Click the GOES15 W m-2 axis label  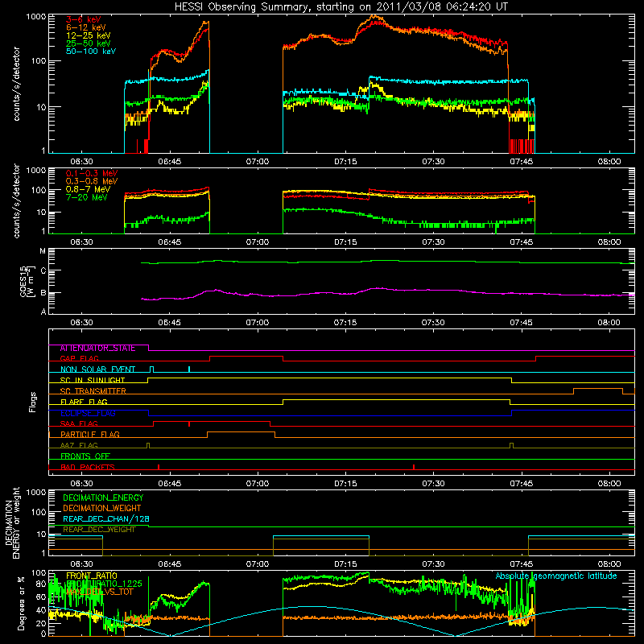coord(27,281)
